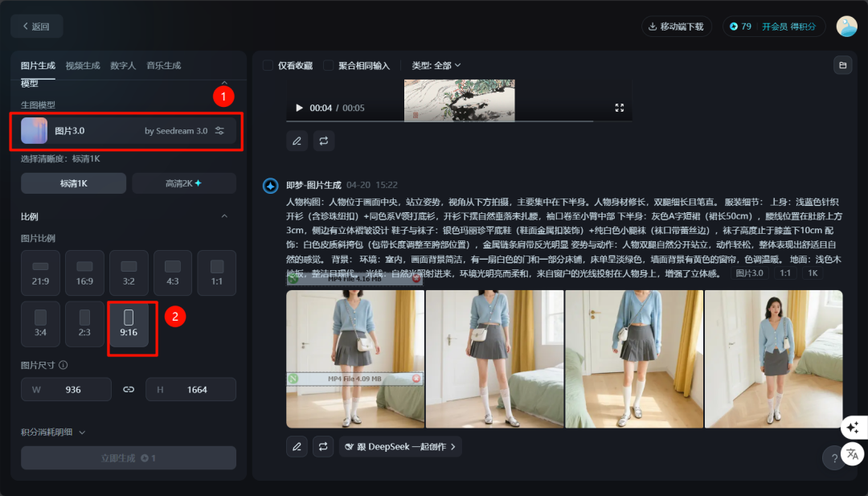This screenshot has height=496, width=868.
Task: Click the 返回 button
Action: [x=36, y=26]
